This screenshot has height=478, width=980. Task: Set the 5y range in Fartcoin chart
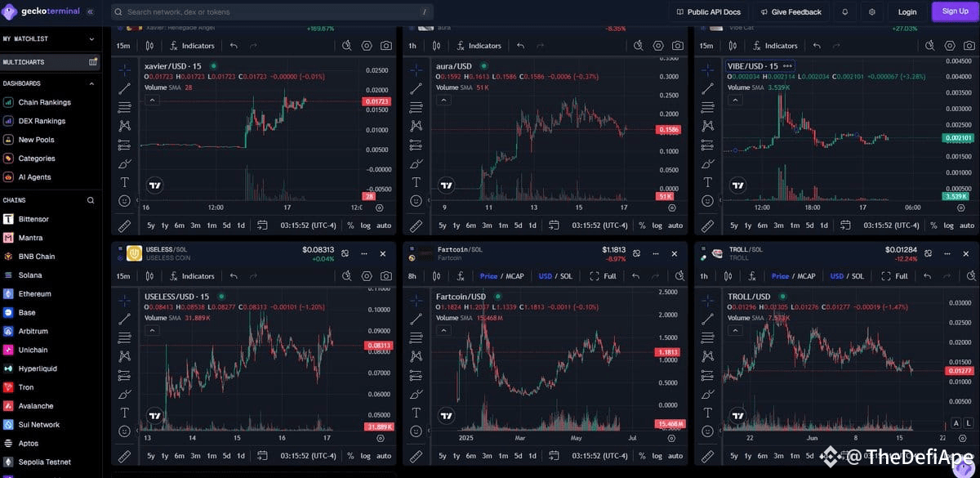point(443,456)
